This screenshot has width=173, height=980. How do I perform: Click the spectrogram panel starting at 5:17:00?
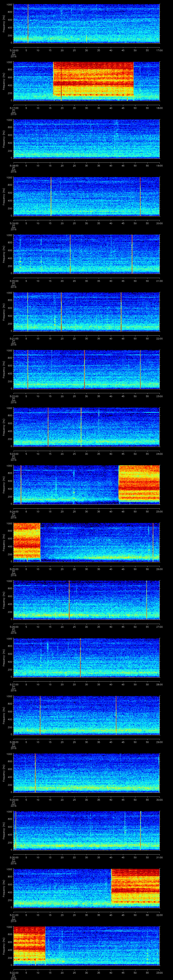pyautogui.click(x=87, y=81)
